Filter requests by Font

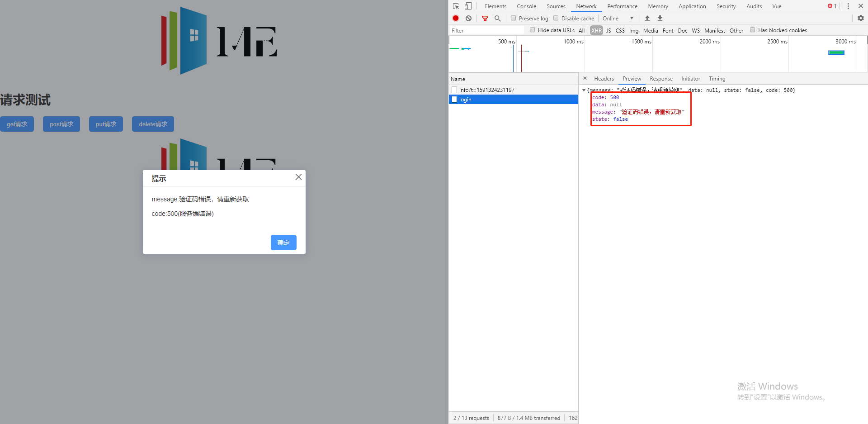click(x=668, y=31)
